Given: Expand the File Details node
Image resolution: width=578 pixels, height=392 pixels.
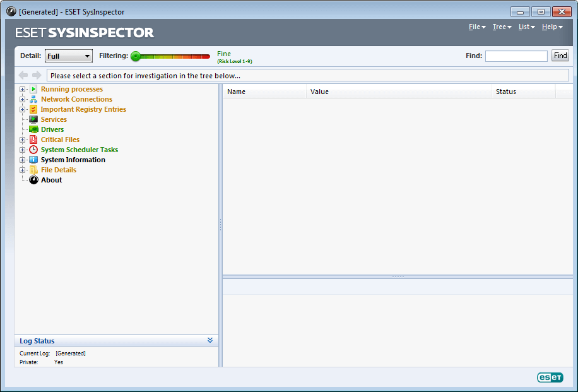Looking at the screenshot, I should [22, 170].
